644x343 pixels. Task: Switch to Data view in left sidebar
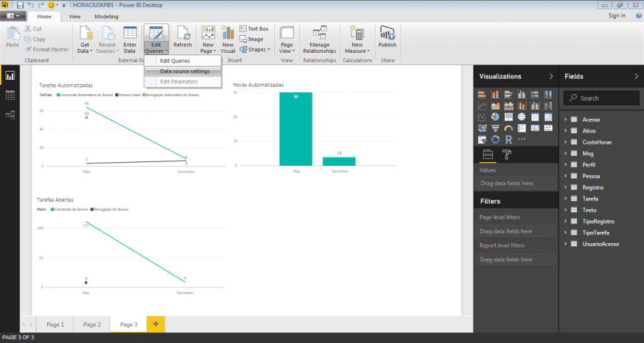pos(10,95)
